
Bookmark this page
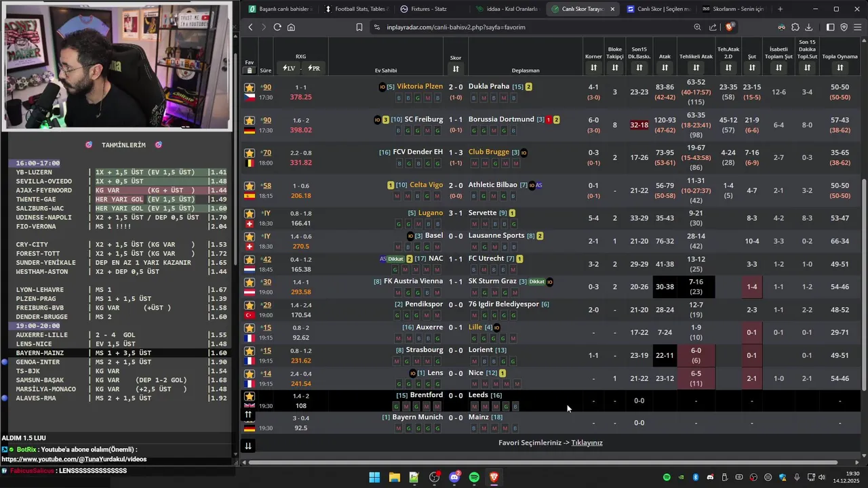359,27
